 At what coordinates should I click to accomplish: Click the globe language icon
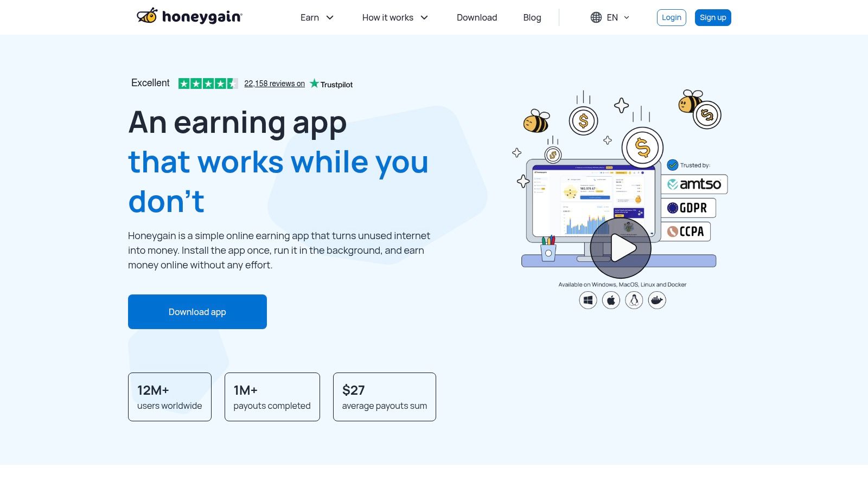pos(596,17)
